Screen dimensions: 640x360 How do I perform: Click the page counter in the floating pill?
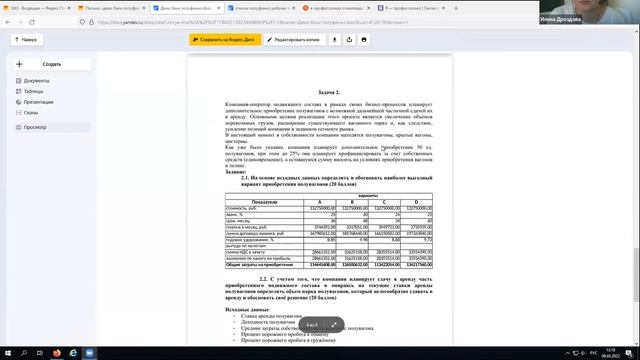pos(312,325)
